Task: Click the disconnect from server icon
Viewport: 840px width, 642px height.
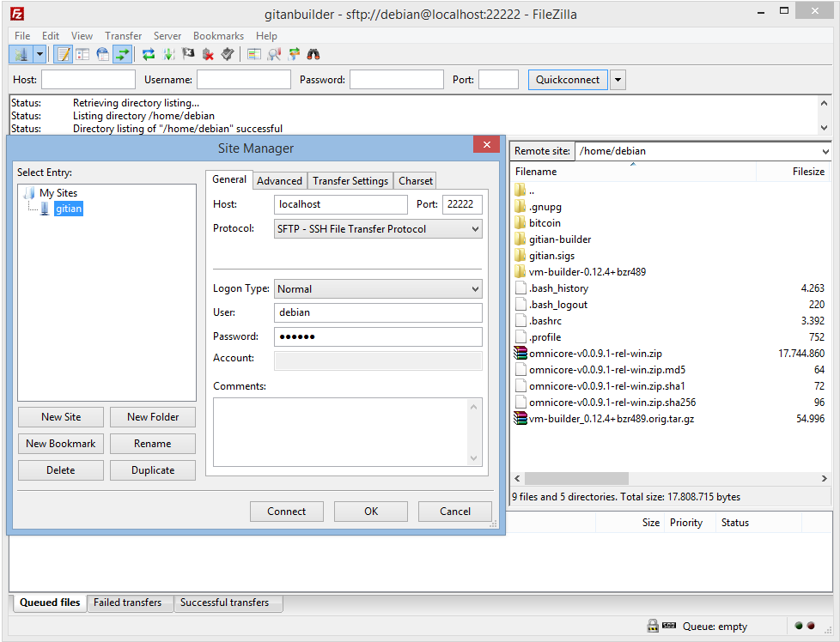Action: click(x=208, y=55)
